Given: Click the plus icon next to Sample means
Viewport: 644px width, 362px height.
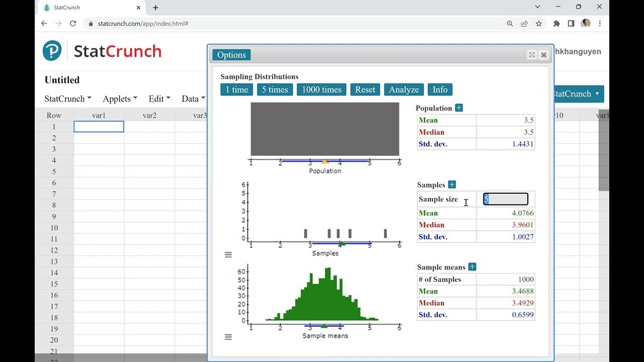Looking at the screenshot, I should pyautogui.click(x=472, y=267).
